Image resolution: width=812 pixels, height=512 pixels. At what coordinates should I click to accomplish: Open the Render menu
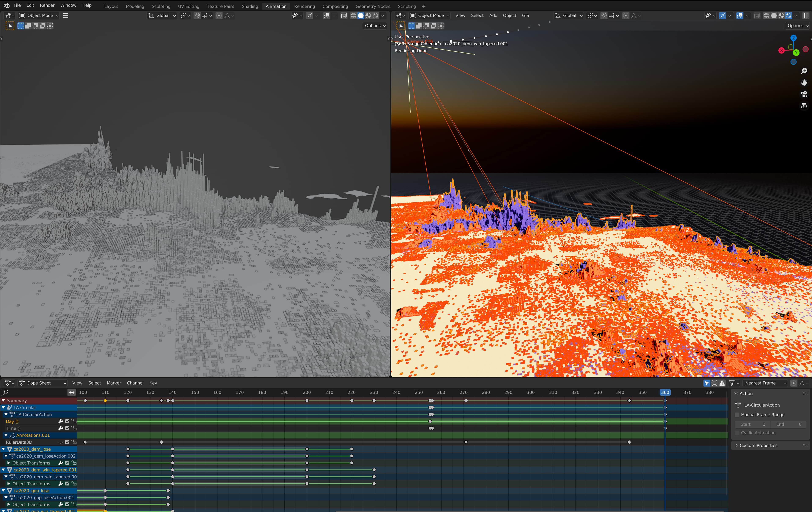[47, 6]
